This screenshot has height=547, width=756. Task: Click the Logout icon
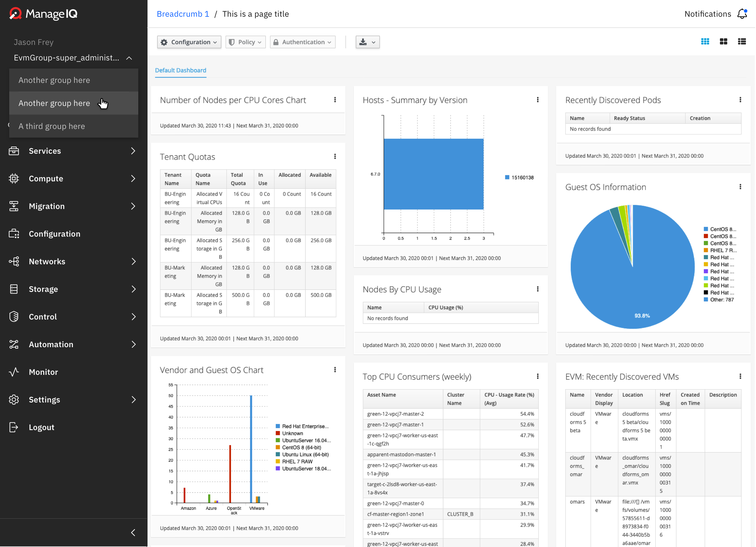[x=14, y=427]
